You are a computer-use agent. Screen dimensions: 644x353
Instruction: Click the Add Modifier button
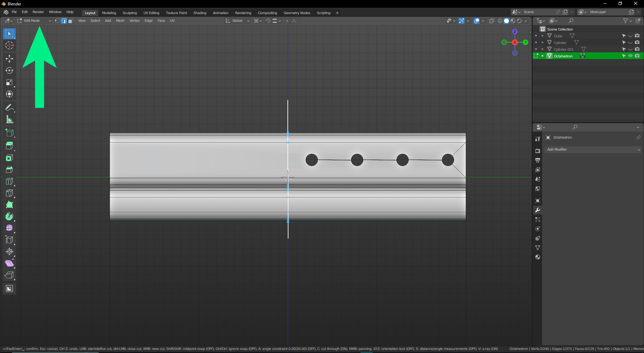[x=593, y=150]
